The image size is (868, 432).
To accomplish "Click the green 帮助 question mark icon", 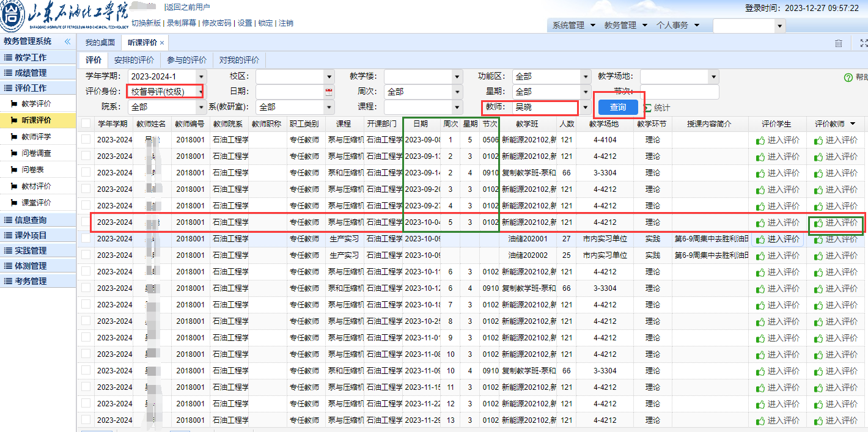I will (x=848, y=78).
